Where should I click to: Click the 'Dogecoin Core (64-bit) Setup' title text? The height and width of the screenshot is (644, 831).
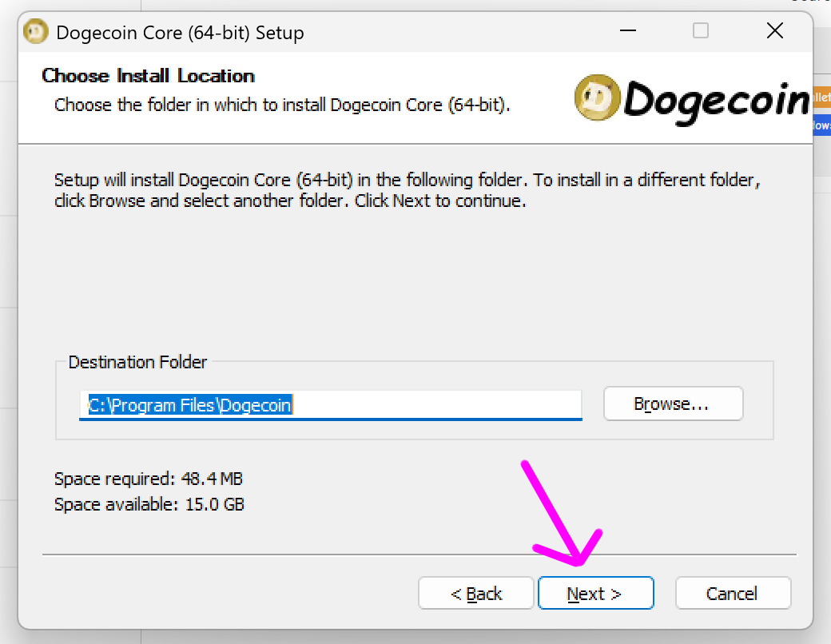[181, 33]
